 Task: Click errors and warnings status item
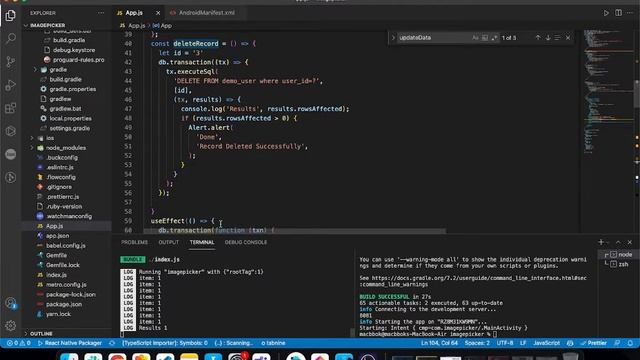click(18, 343)
